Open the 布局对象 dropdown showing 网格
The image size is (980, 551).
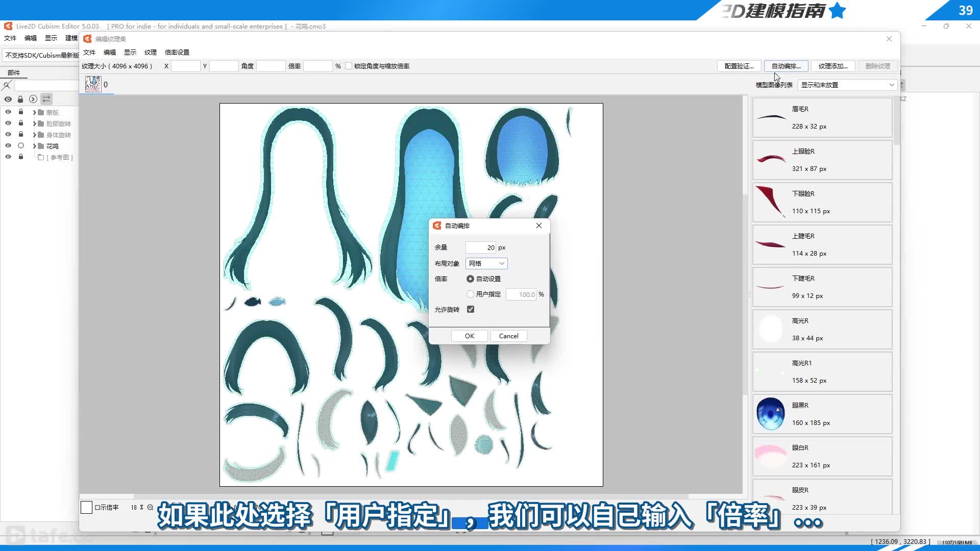click(486, 263)
